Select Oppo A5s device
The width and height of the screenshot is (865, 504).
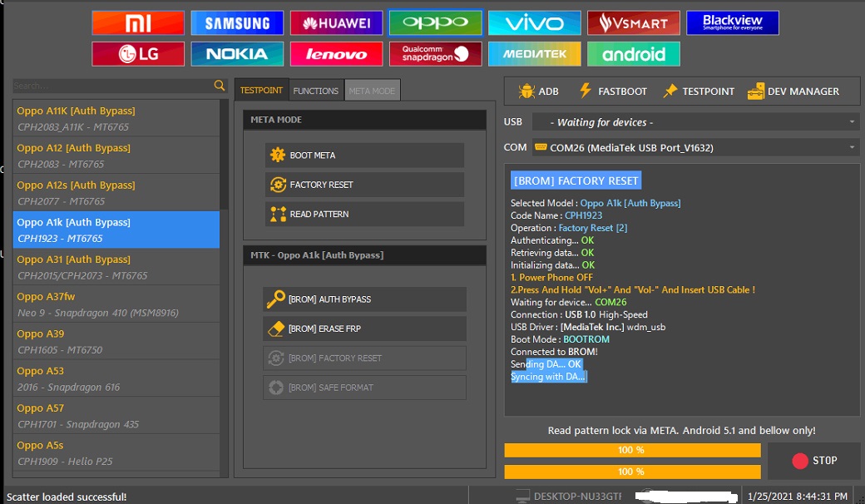point(116,453)
